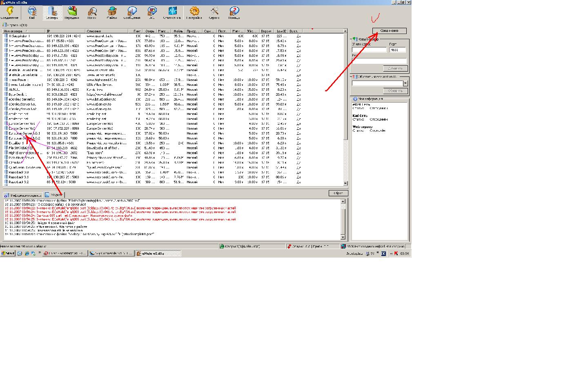This screenshot has width=588, height=368.
Task: Click the Добавить add server button
Action: pos(395,69)
